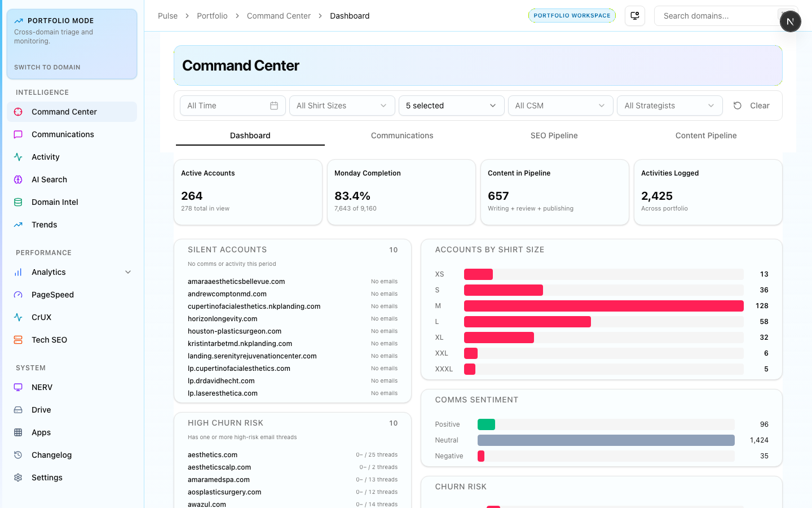The height and width of the screenshot is (508, 812).
Task: Click the PageSpeed gauge icon
Action: tap(18, 295)
